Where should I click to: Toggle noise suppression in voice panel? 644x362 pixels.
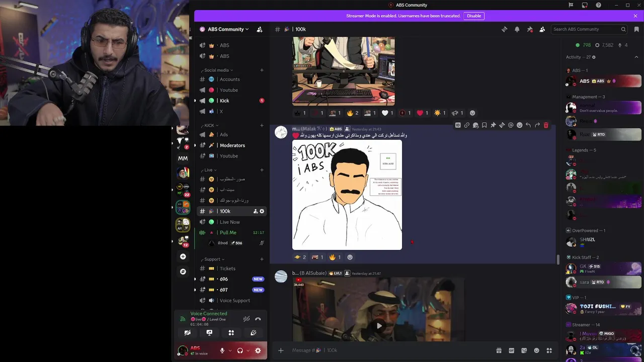tap(247, 319)
